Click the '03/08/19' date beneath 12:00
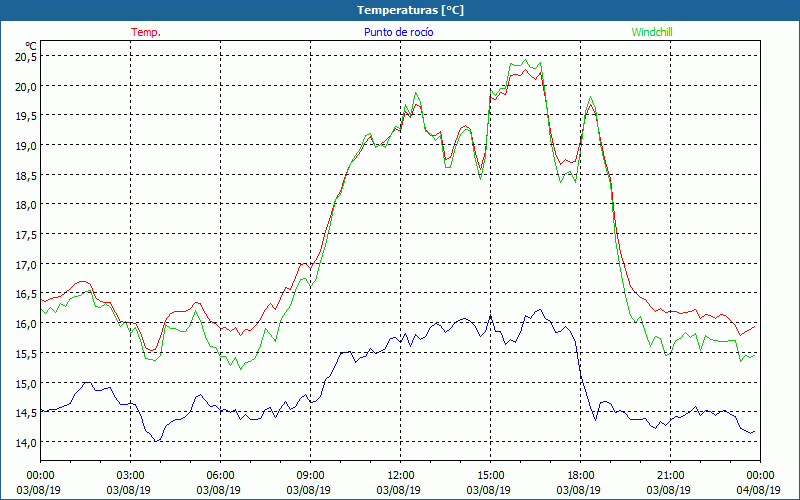 398,490
